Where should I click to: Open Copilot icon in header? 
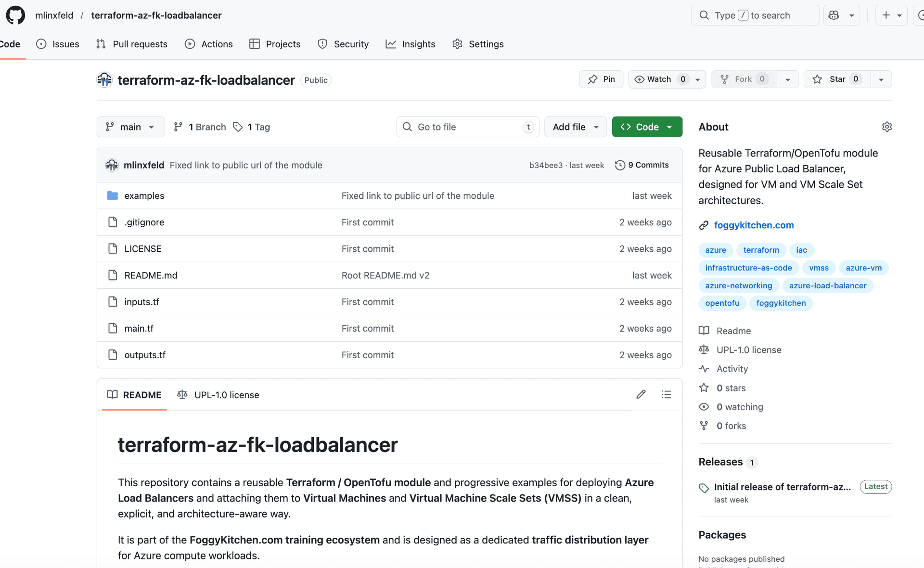(x=834, y=15)
